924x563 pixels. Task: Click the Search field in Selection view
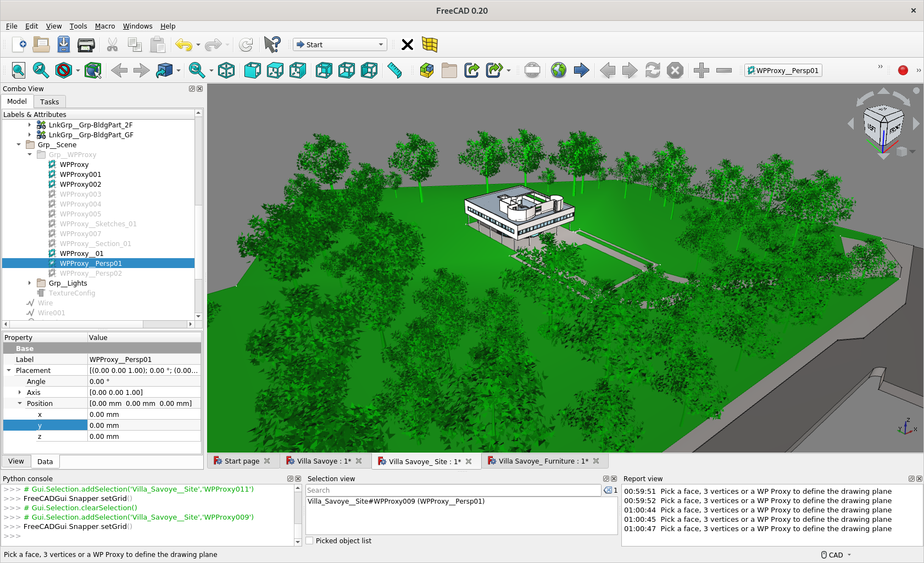point(453,490)
